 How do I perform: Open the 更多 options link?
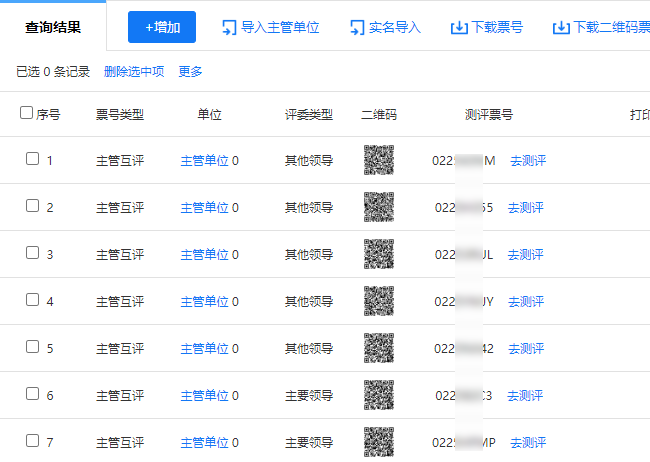tap(190, 72)
